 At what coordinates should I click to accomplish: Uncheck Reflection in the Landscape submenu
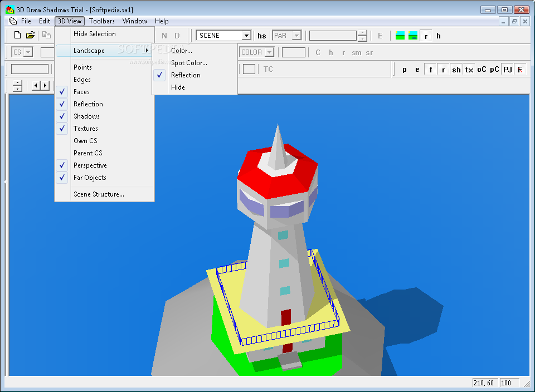[195, 75]
